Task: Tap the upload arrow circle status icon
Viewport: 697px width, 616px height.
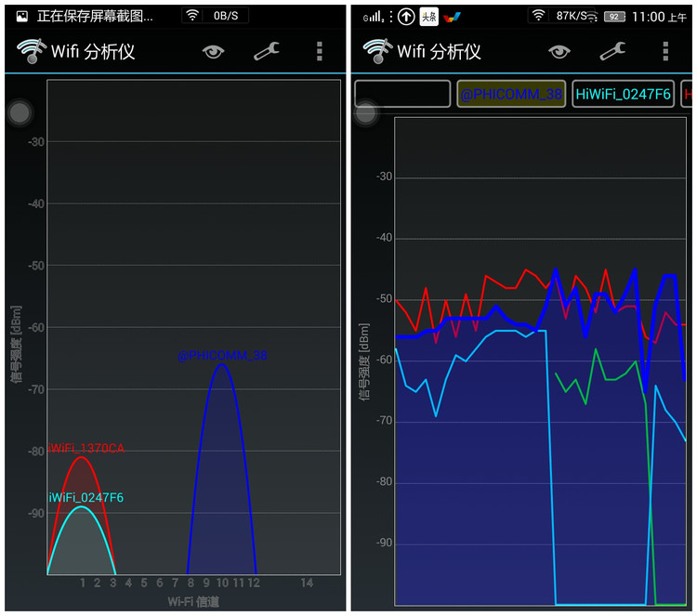Action: click(406, 18)
